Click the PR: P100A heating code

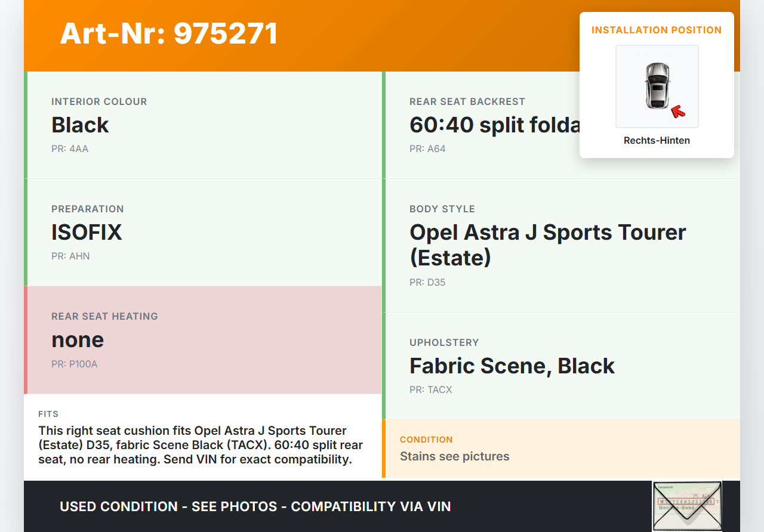pos(74,364)
